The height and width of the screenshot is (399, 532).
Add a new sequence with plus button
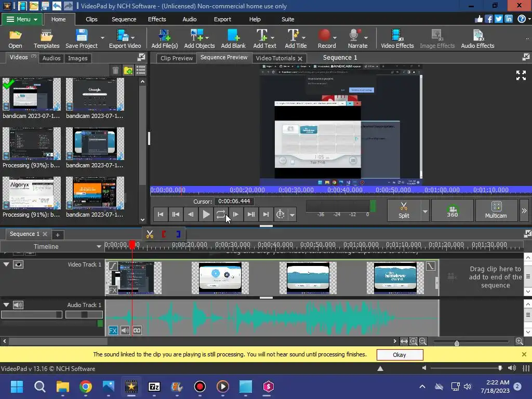(x=58, y=235)
